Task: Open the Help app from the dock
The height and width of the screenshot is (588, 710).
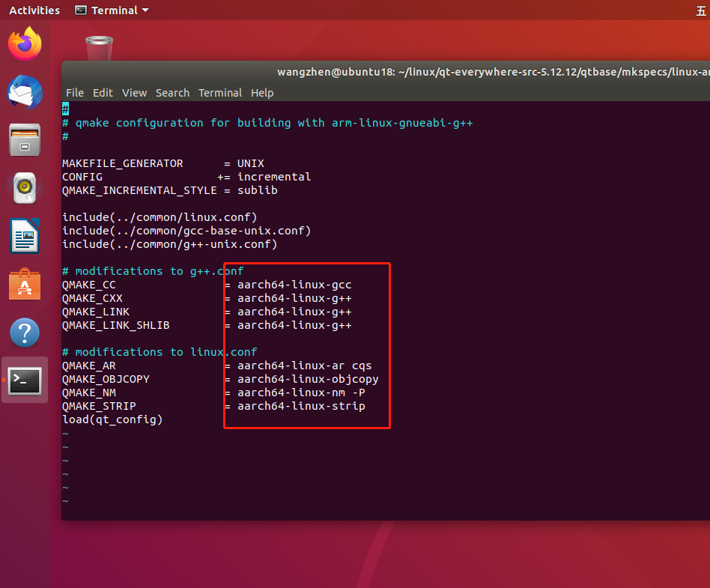Action: 24,332
